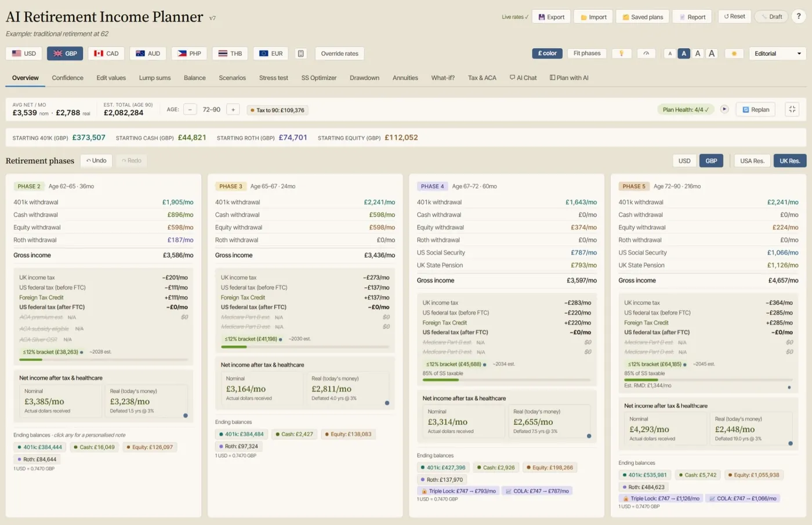Select the THB Thai flag currency
Screen dimensions: 812x525
tap(230, 53)
